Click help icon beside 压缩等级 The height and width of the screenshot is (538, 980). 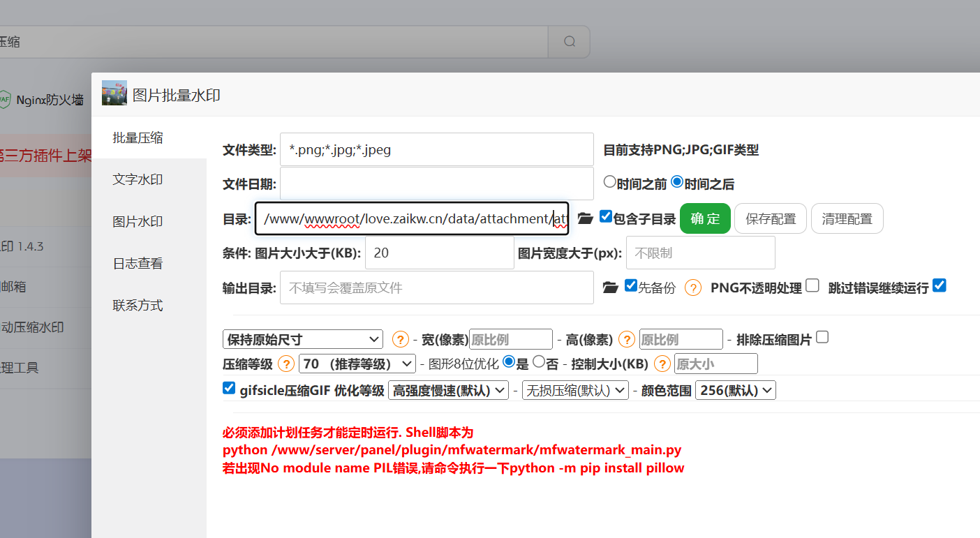pyautogui.click(x=286, y=363)
